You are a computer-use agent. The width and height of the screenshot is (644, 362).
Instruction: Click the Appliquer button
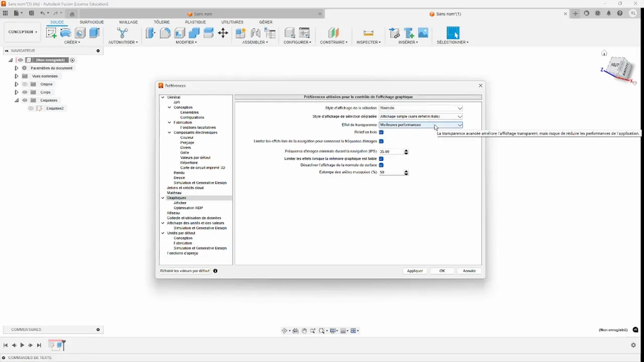415,270
